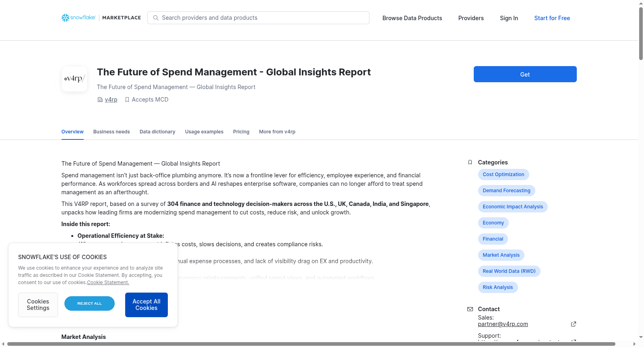Image resolution: width=644 pixels, height=347 pixels.
Task: Click the MARKETPLACE label in header
Action: click(122, 18)
